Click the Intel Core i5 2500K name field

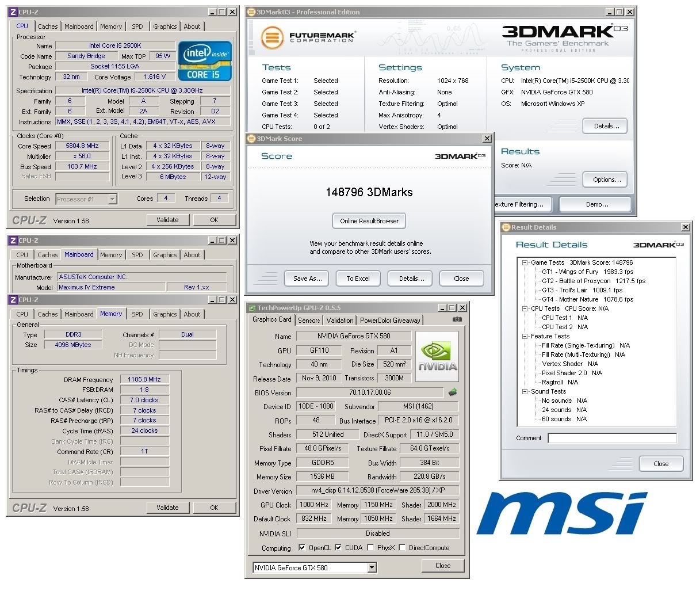point(115,46)
